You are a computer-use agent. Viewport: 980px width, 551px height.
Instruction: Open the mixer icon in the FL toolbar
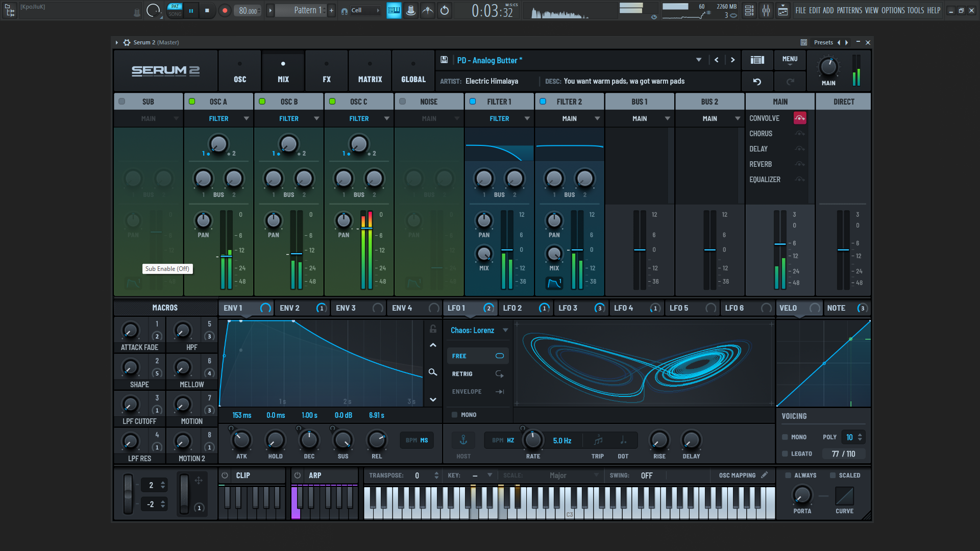click(766, 10)
